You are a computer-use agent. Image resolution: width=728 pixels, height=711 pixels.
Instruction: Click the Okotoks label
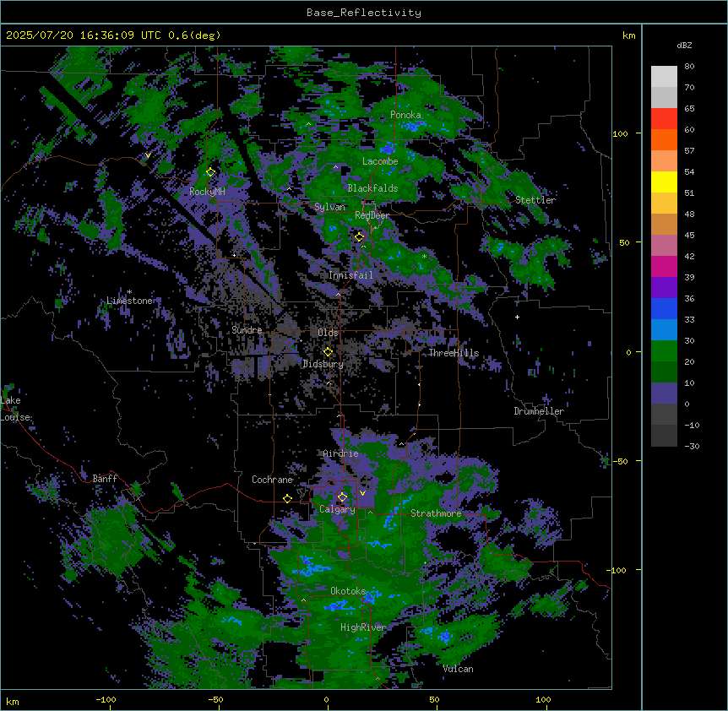click(x=348, y=591)
